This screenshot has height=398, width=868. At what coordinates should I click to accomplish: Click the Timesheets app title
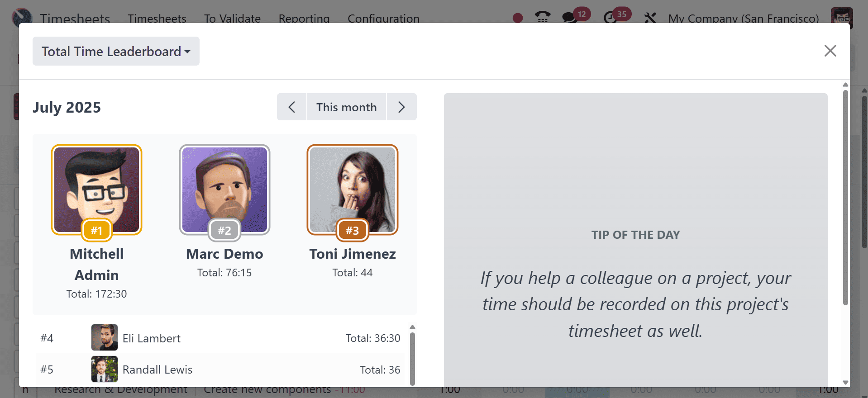pos(75,19)
